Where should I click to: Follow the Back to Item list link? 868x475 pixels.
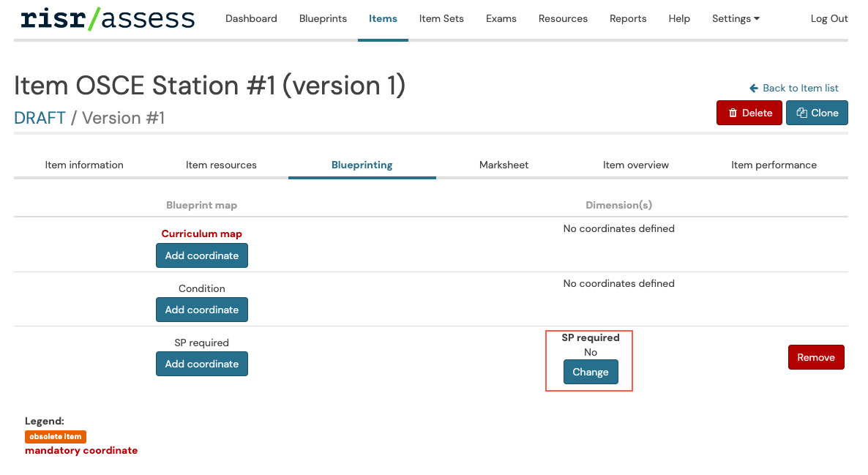pyautogui.click(x=801, y=88)
